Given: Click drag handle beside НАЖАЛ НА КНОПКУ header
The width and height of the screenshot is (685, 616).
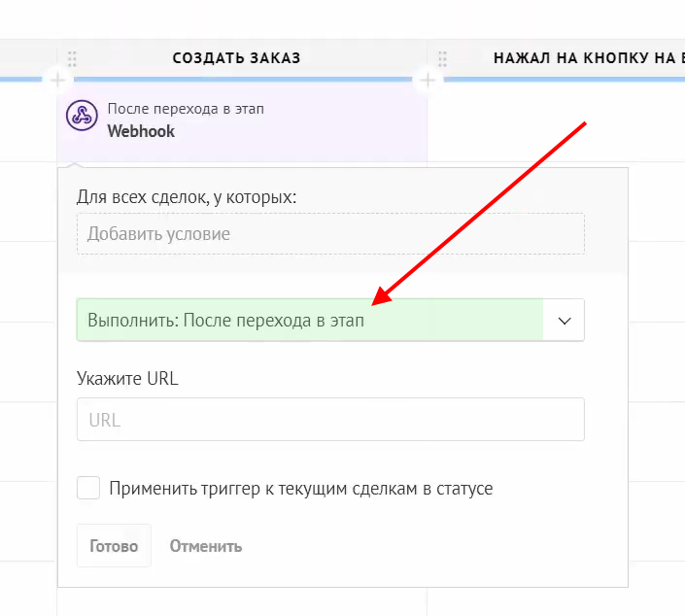Looking at the screenshot, I should point(442,59).
